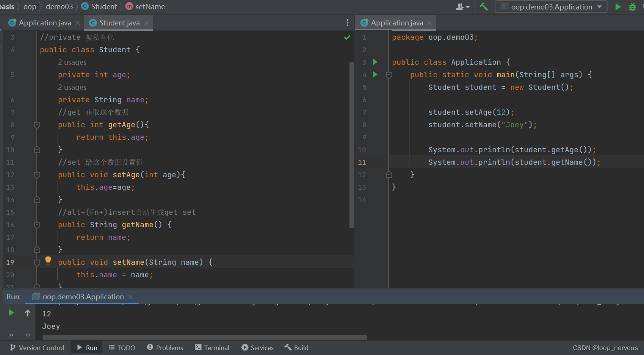
Task: Click the console output line '12'
Action: pyautogui.click(x=47, y=314)
